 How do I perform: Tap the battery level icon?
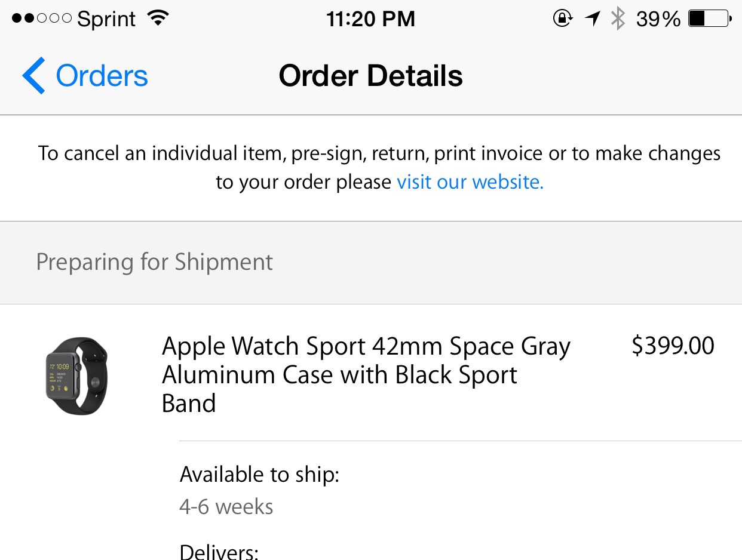[x=709, y=19]
